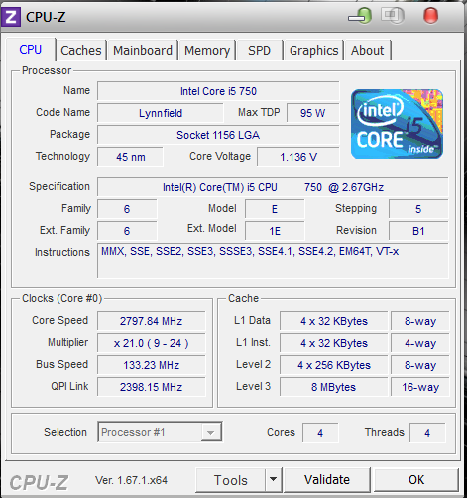Click the Level 2 8-way associativity value
The height and width of the screenshot is (498, 470).
point(420,365)
